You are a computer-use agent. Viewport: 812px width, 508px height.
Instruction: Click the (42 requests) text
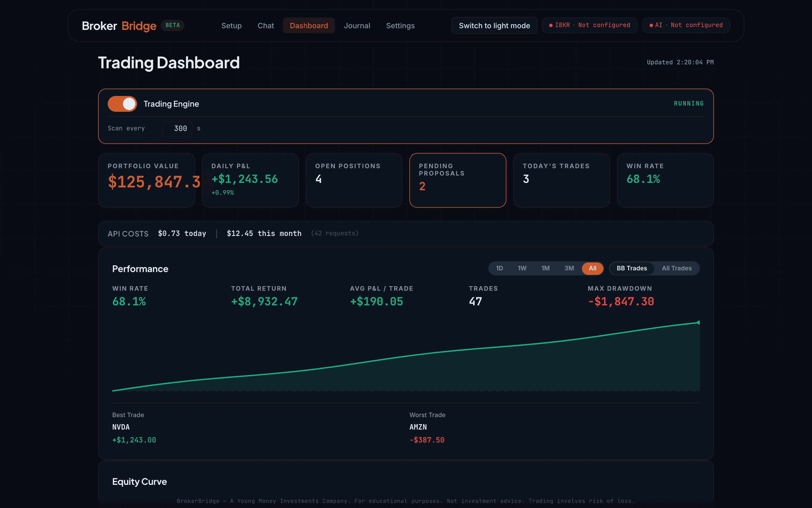point(335,233)
